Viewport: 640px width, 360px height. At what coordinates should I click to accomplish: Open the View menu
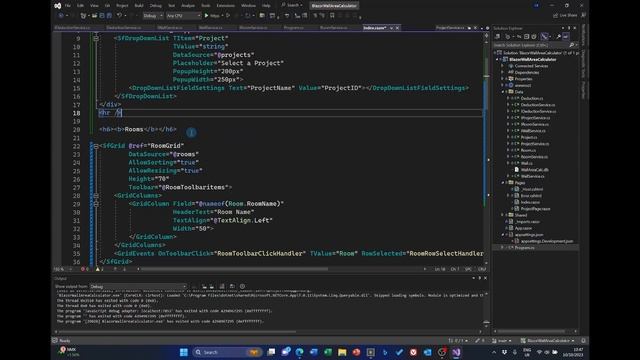(x=94, y=6)
